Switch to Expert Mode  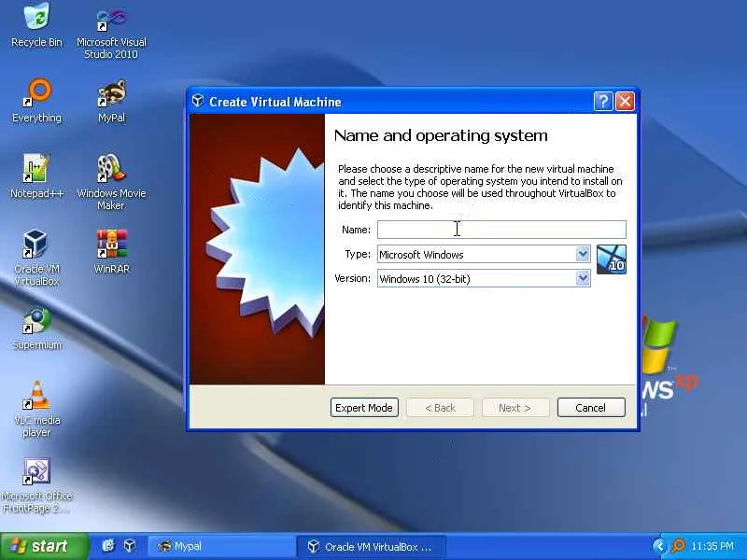[x=364, y=408]
